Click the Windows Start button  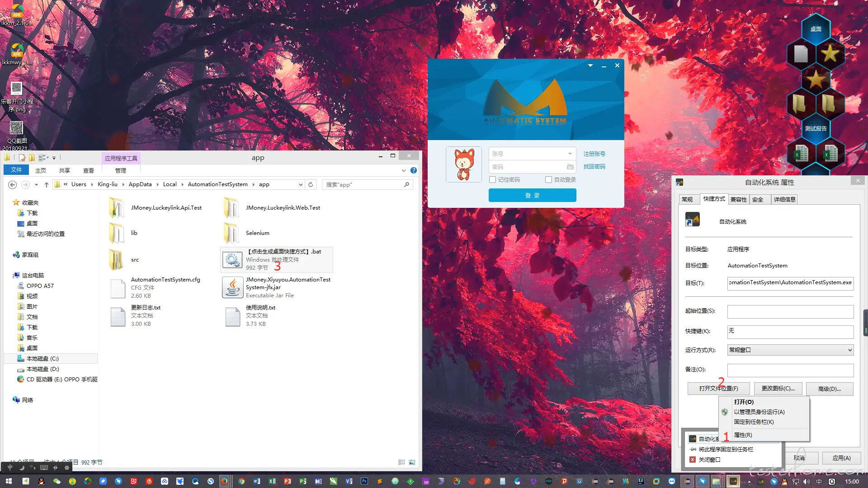click(x=9, y=481)
